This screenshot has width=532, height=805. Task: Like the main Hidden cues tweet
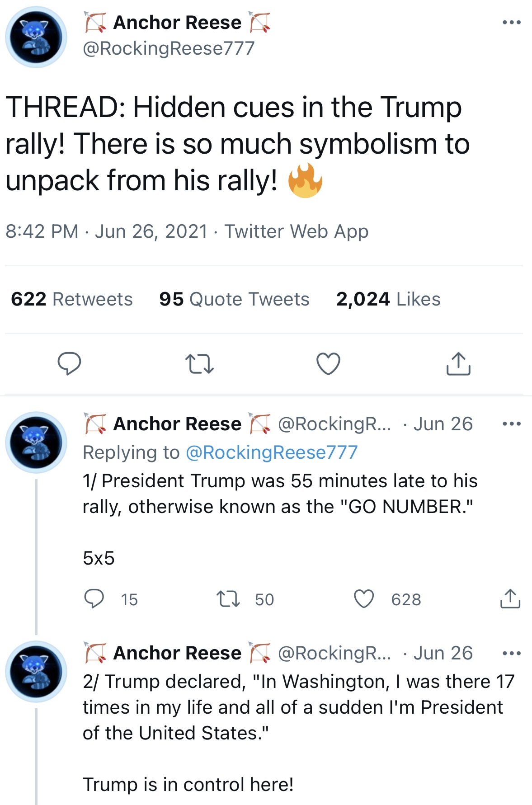click(328, 364)
